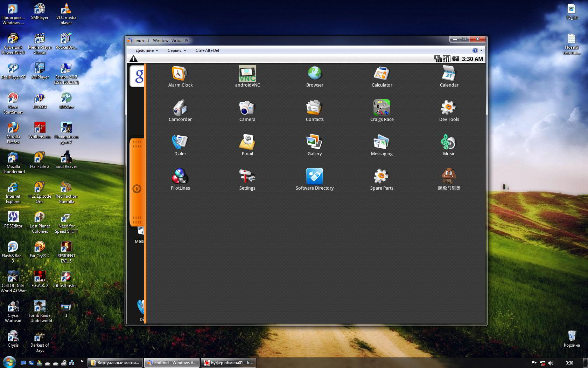Click the system tray clock 3:30
588x368 pixels.
(569, 363)
